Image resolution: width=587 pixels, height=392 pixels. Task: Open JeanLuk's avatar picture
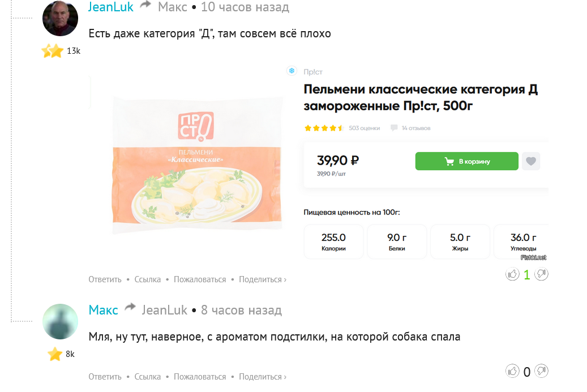point(61,19)
